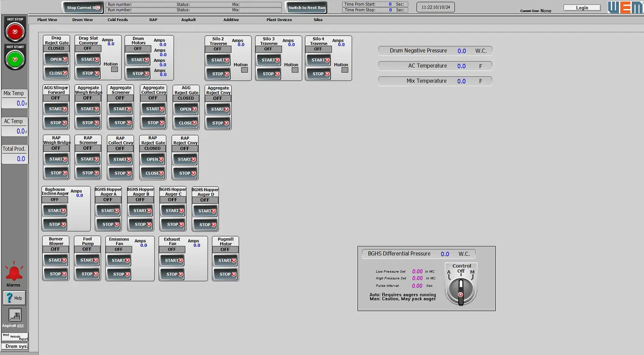Start the Burner Blower

pos(56,260)
